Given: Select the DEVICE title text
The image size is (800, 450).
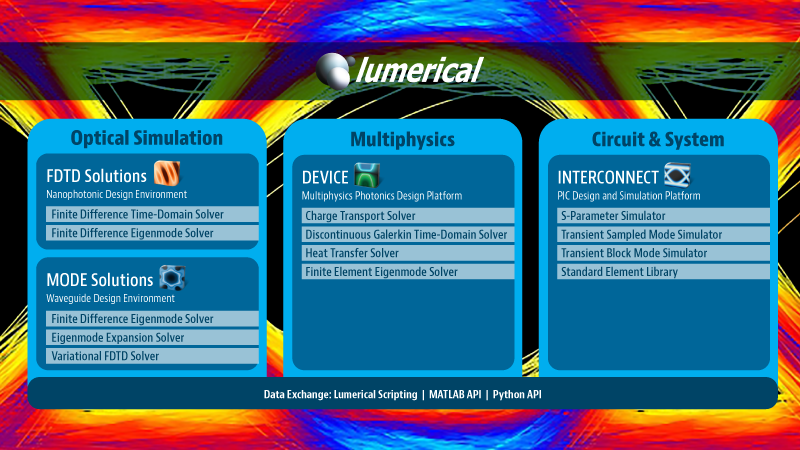Looking at the screenshot, I should (325, 178).
